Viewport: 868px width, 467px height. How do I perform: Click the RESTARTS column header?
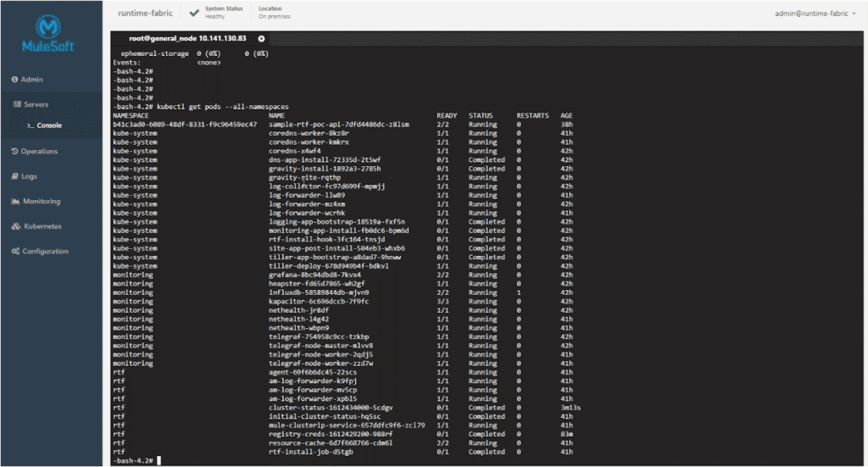[x=532, y=115]
